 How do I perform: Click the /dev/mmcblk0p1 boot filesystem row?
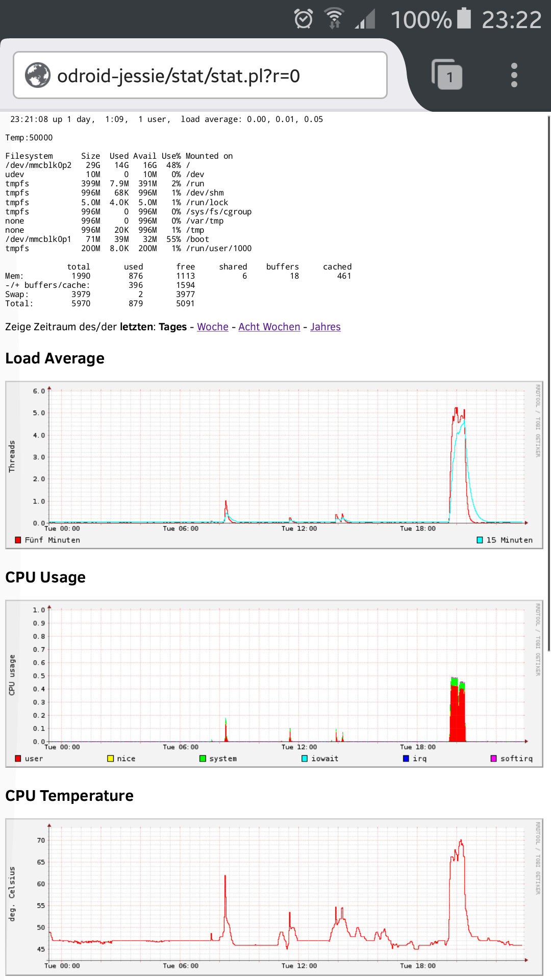point(107,239)
